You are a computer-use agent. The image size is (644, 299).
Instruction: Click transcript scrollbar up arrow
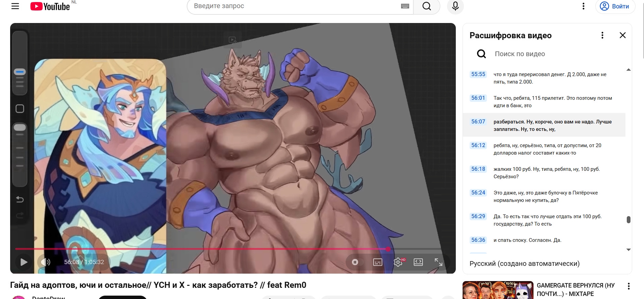click(x=628, y=70)
